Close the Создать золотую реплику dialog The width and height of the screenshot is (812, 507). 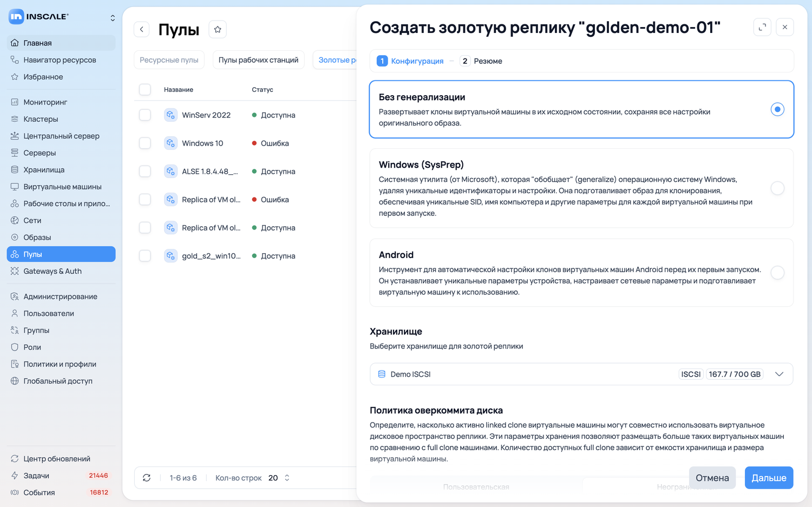tap(785, 27)
